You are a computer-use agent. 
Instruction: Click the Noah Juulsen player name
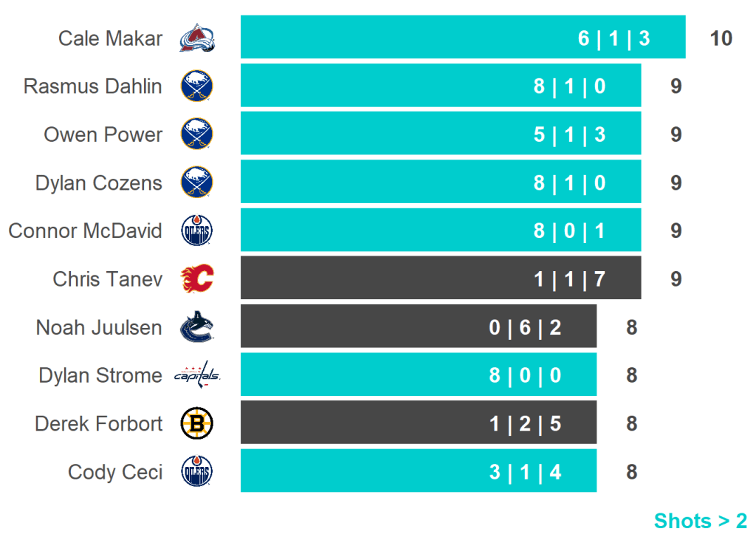[99, 327]
